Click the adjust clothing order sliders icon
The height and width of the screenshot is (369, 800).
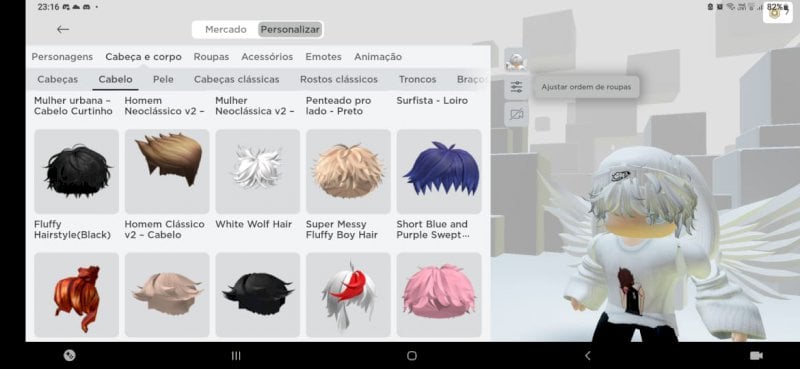point(516,87)
